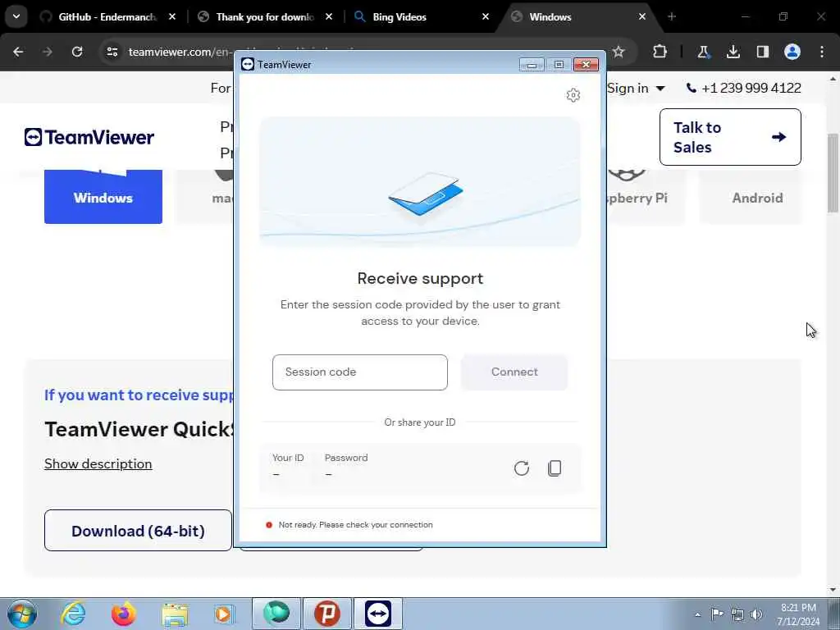Select the Android platform tile
This screenshot has width=840, height=630.
point(751,197)
